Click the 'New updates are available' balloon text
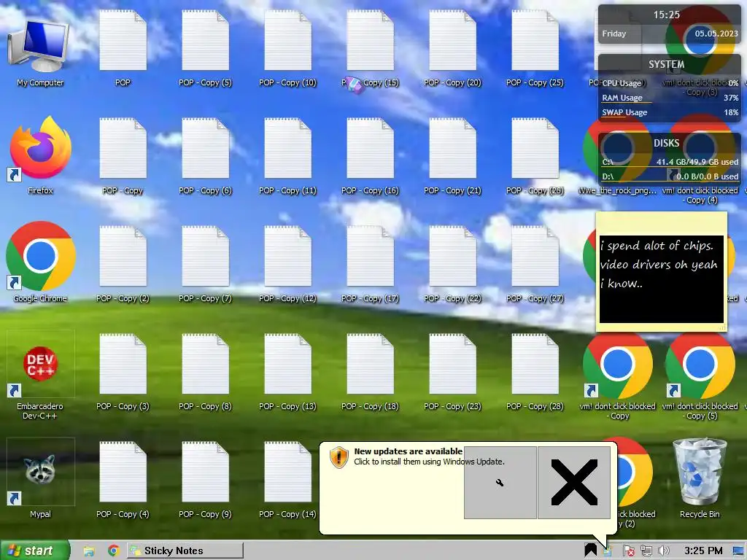Viewport: 747px width, 560px height. (409, 451)
